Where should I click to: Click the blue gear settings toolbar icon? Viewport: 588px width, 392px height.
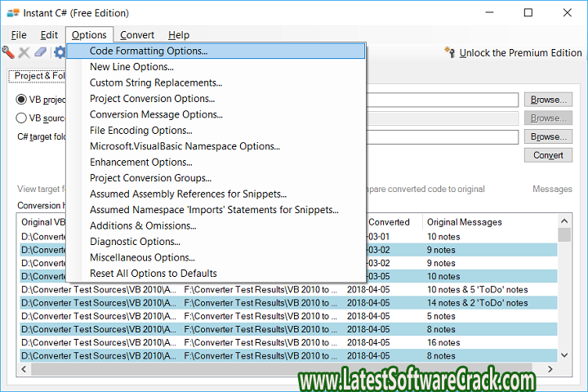[x=60, y=52]
